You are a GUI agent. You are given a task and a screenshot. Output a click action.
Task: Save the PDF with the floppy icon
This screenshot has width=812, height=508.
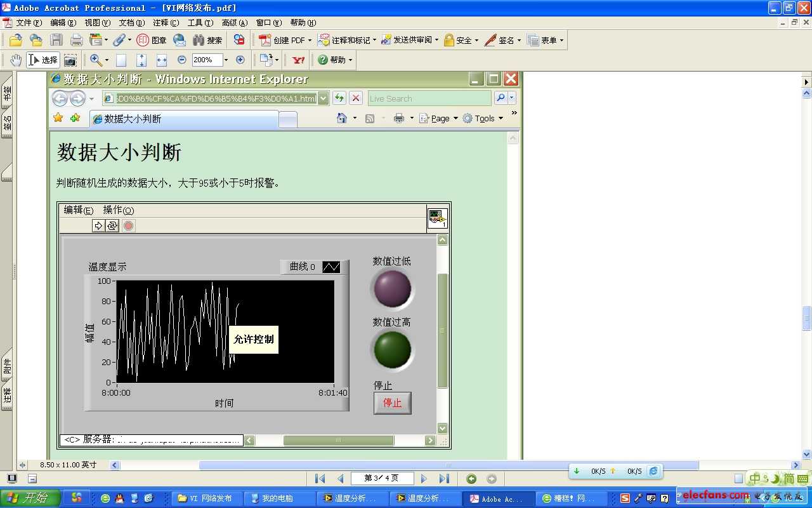56,40
